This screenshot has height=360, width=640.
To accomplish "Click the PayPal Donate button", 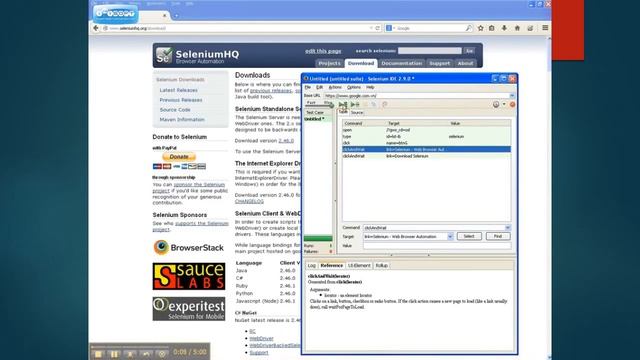I will (179, 157).
